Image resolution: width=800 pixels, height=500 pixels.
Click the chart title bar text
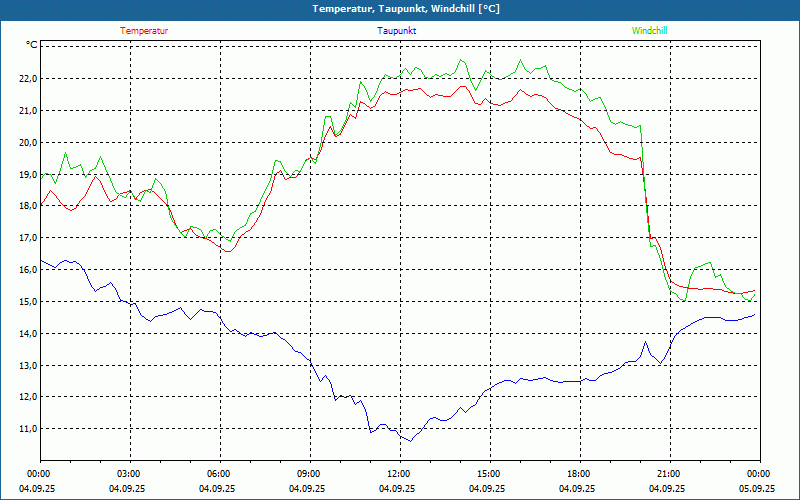[x=406, y=9]
